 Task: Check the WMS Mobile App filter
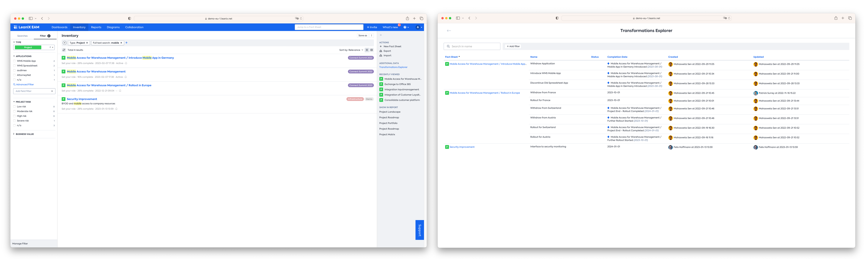[x=14, y=61]
